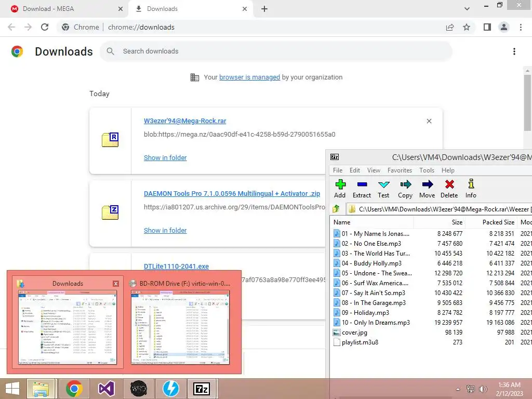Open the Windows Start button
This screenshot has height=399, width=532.
point(12,389)
